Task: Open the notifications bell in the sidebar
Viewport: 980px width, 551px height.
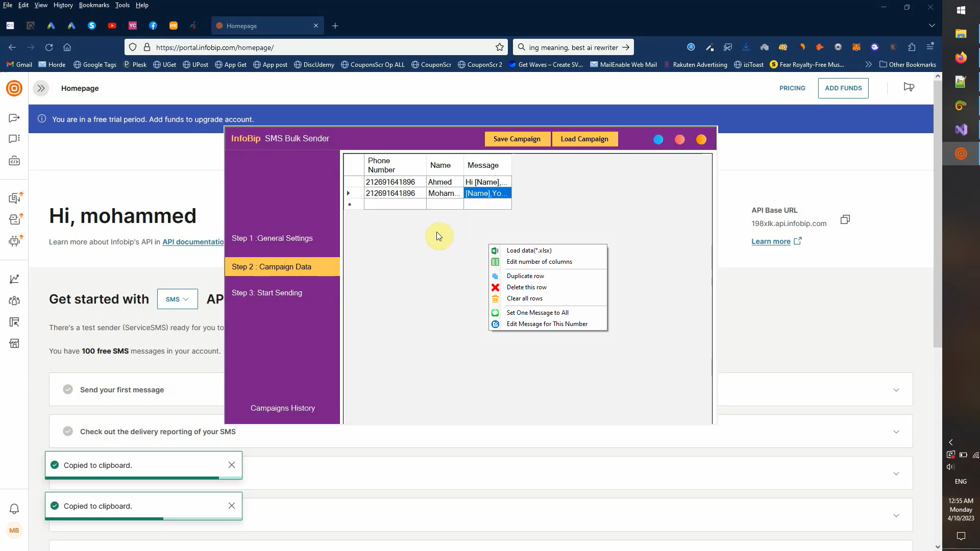Action: click(14, 509)
